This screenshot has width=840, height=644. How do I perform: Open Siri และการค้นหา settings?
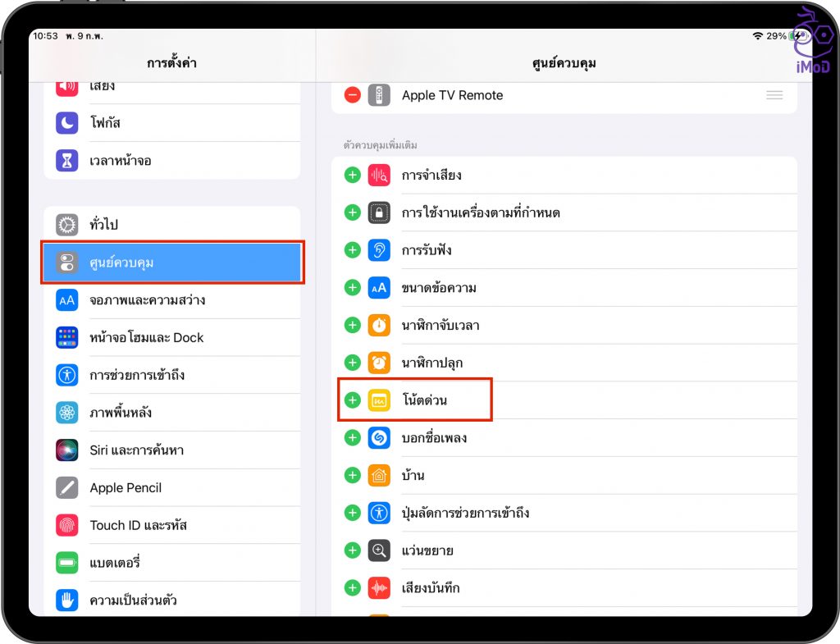[x=172, y=450]
